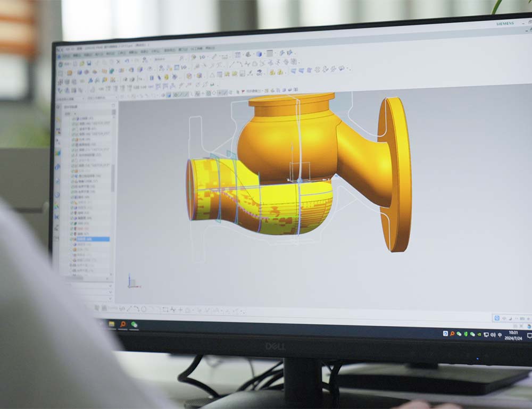Open WeChat from the Windows taskbar
The image size is (532, 409).
135,325
